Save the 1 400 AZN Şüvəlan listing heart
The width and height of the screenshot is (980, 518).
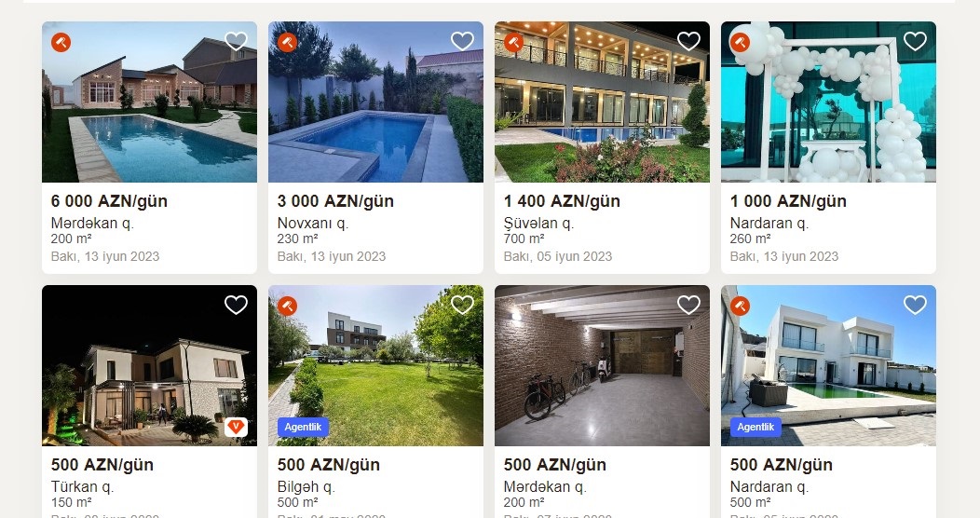(688, 41)
